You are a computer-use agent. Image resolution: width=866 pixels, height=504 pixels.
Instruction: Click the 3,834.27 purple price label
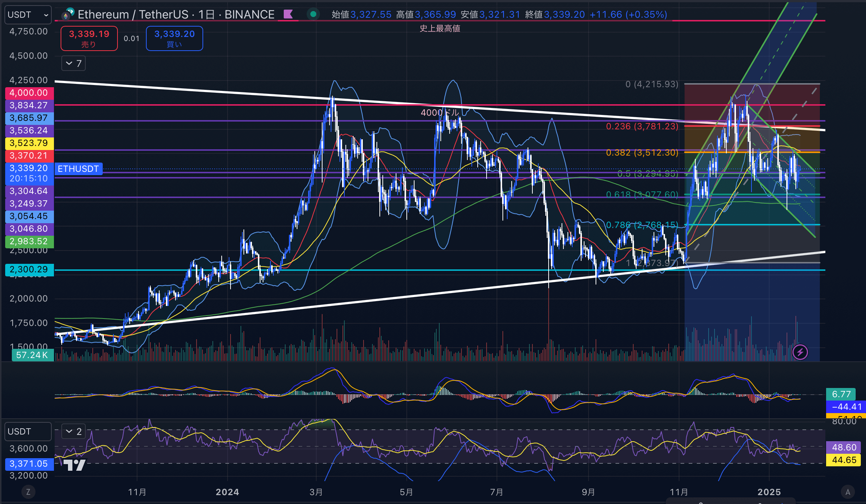tap(30, 105)
